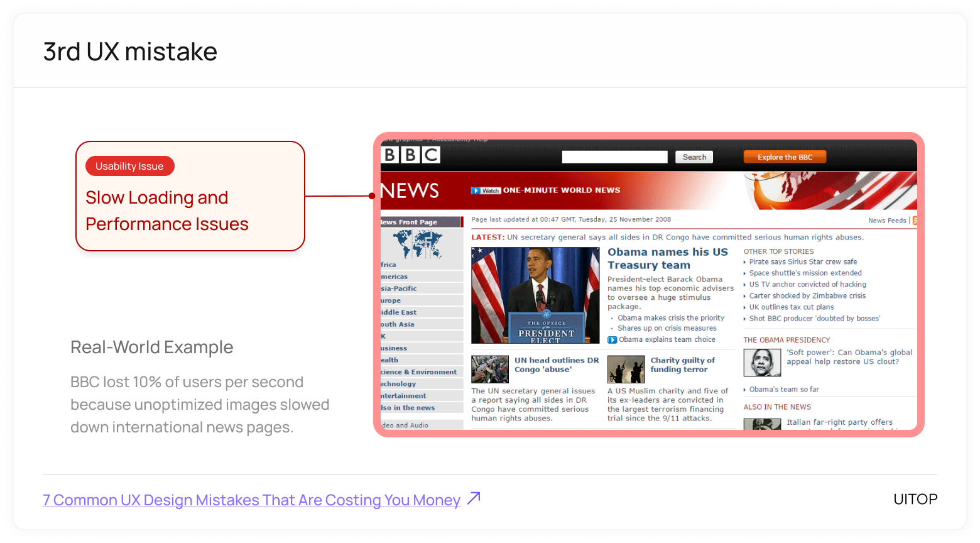The width and height of the screenshot is (980, 543).
Task: Open Charity guilty of funding terror headline
Action: (x=683, y=365)
